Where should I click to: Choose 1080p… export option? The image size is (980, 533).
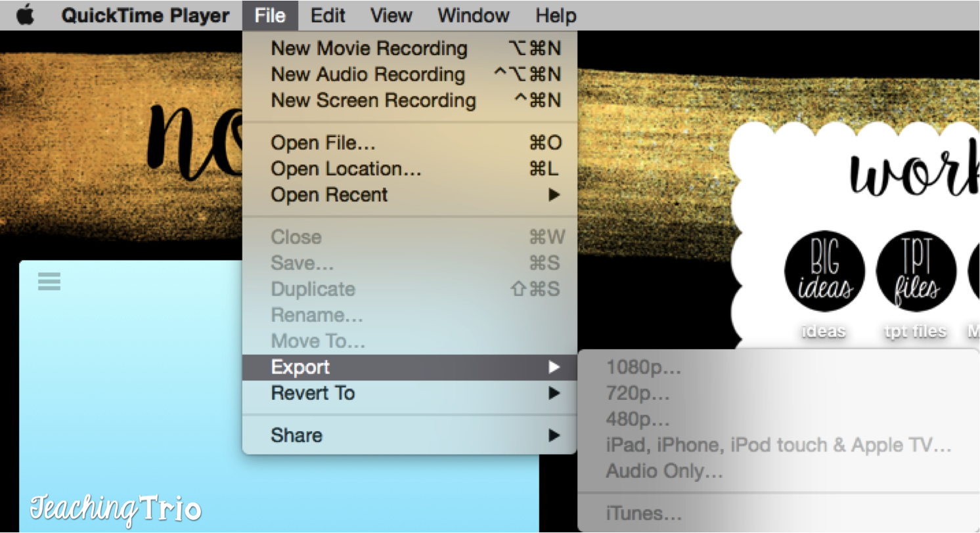tap(778, 368)
